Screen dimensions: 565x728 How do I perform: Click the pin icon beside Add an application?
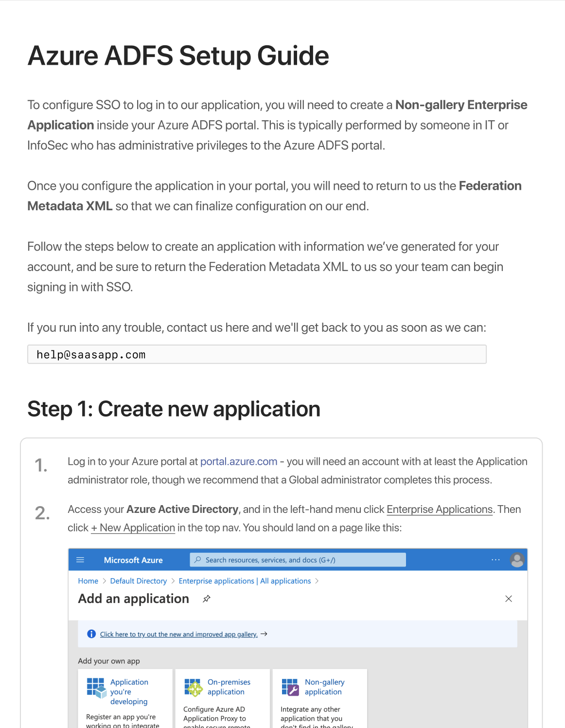tap(207, 599)
